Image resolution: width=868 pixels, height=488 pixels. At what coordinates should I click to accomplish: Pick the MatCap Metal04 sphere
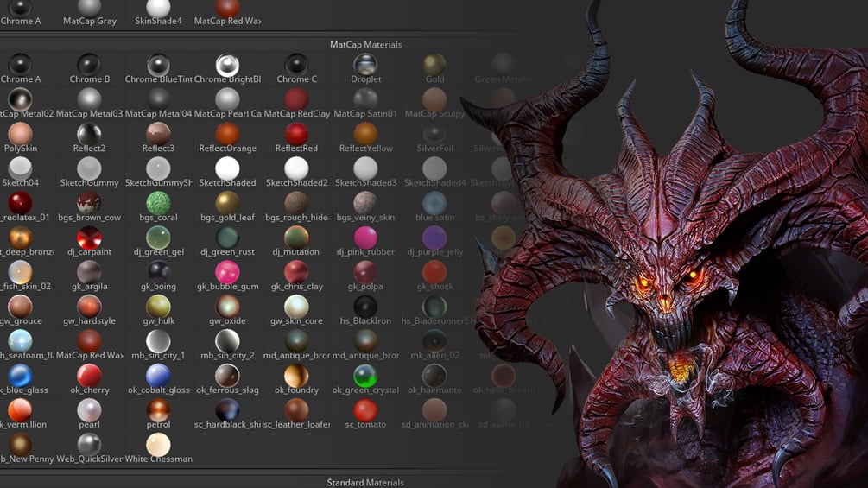coord(158,99)
